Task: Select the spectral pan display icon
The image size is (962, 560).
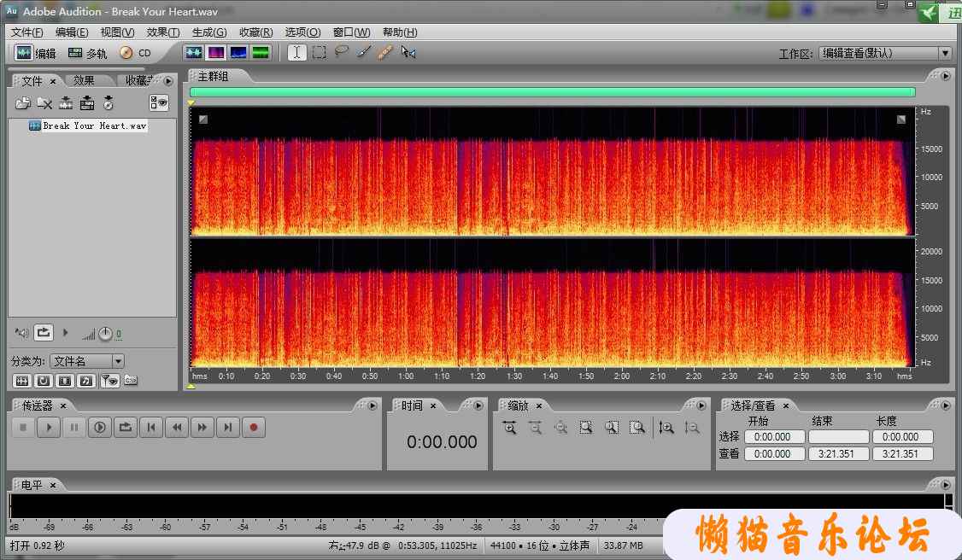Action: [x=238, y=53]
